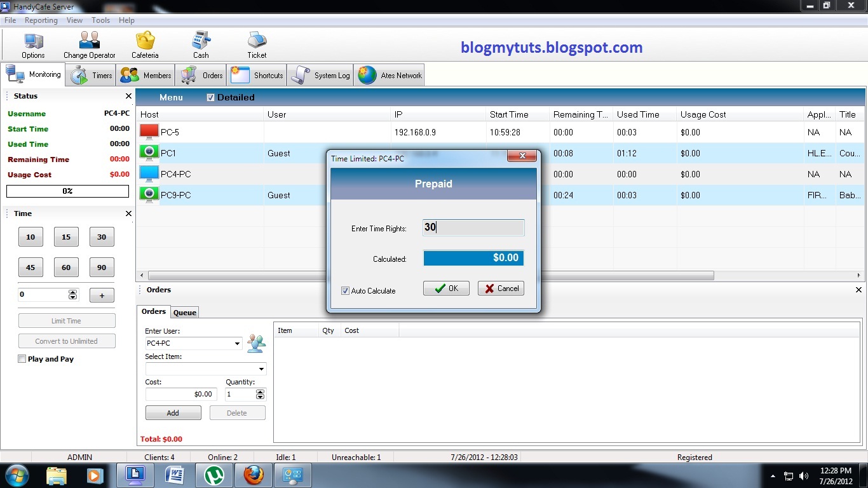
Task: Click the horizontal scrollbar of host list
Action: tap(431, 276)
